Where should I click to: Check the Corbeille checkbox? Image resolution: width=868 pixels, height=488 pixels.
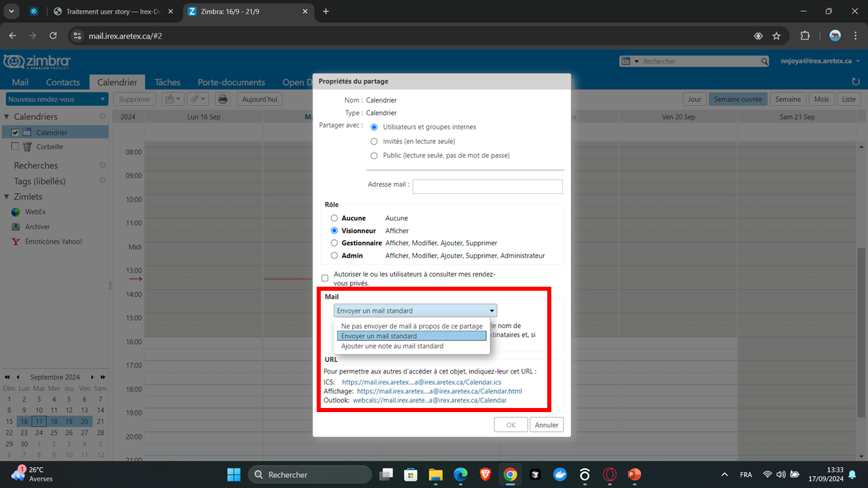tap(16, 146)
